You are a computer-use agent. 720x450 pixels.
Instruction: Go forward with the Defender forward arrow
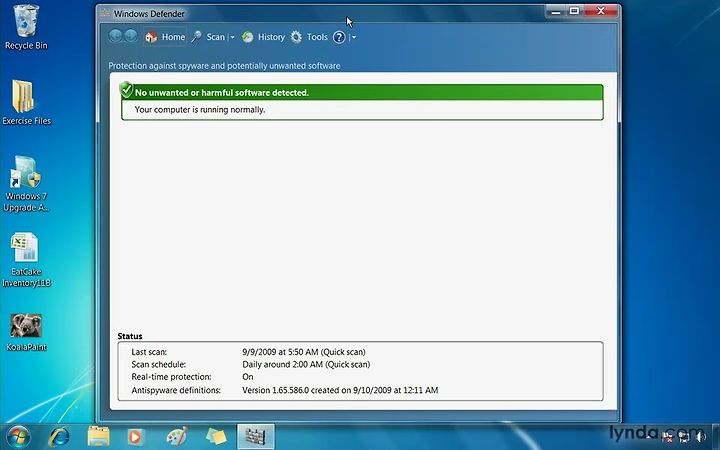pyautogui.click(x=131, y=36)
